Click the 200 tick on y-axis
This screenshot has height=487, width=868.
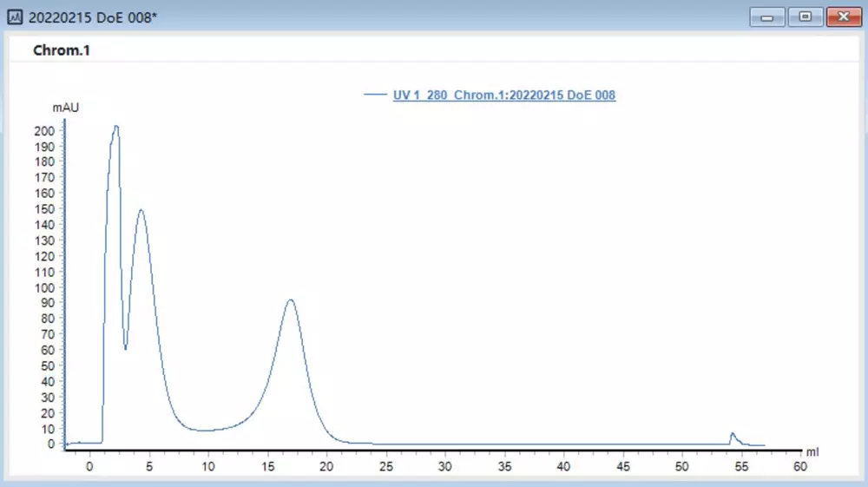tap(45, 130)
